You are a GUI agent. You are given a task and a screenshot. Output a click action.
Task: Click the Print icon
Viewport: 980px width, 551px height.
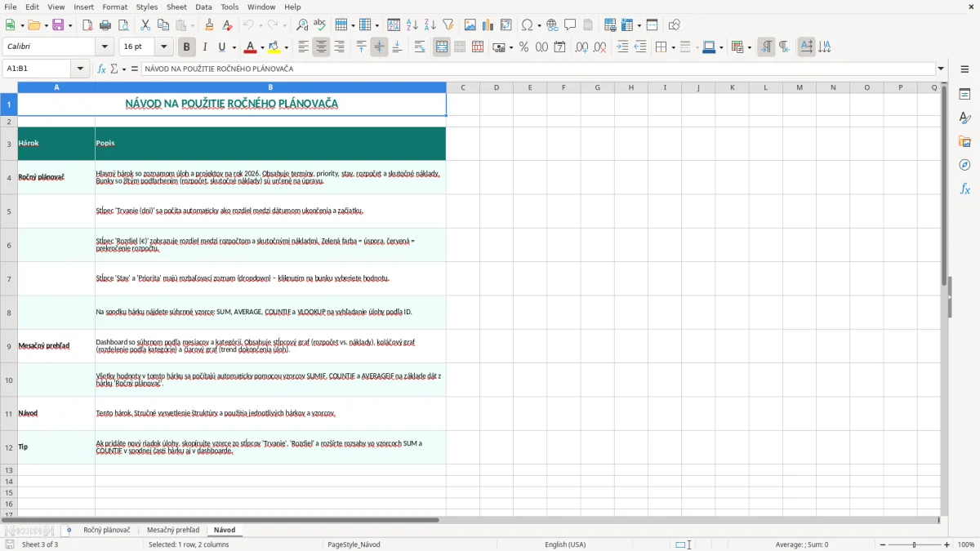click(106, 25)
